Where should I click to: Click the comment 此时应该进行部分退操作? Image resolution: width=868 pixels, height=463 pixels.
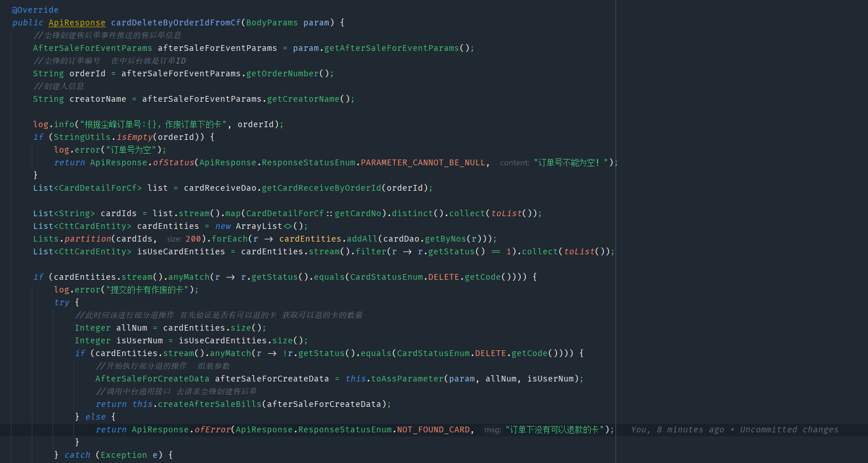pyautogui.click(x=218, y=315)
